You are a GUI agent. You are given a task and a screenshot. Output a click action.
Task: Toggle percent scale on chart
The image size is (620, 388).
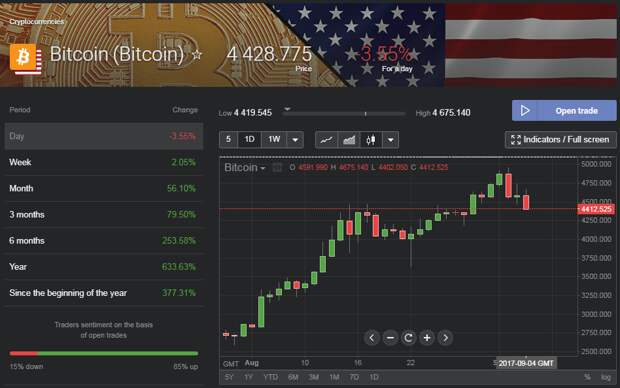587,377
